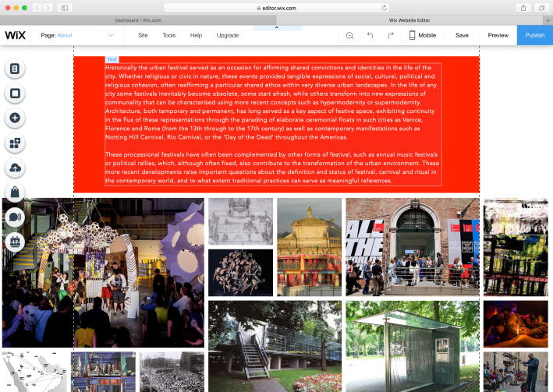The height and width of the screenshot is (392, 553).
Task: Click the Preview button
Action: pyautogui.click(x=498, y=35)
